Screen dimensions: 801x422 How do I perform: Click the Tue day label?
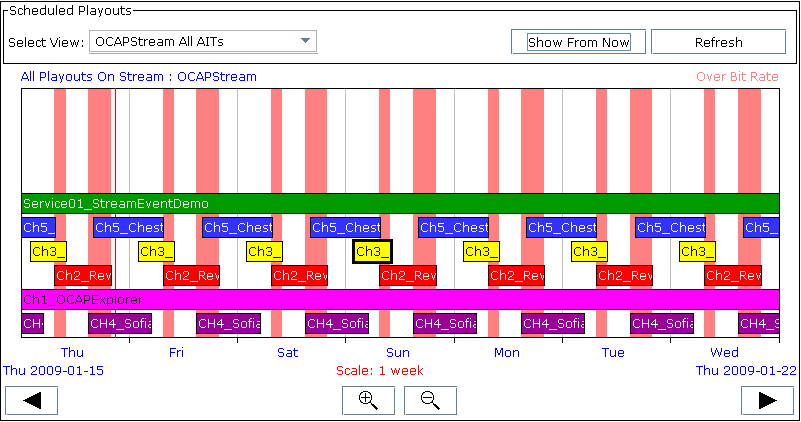(x=613, y=353)
